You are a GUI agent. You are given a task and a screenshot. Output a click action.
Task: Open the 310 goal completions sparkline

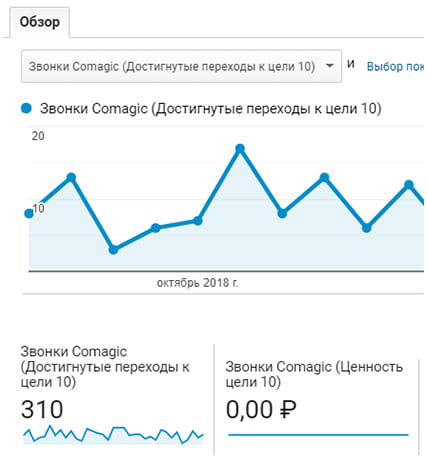(x=113, y=435)
